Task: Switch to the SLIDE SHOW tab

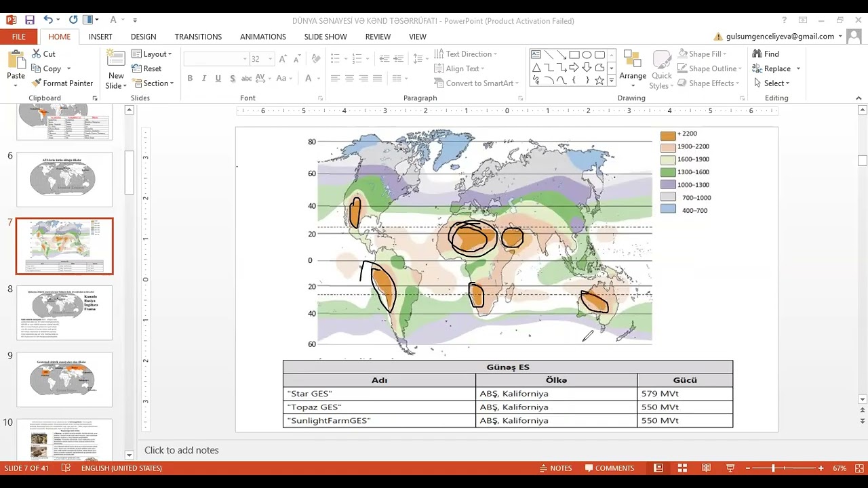Action: 325,37
